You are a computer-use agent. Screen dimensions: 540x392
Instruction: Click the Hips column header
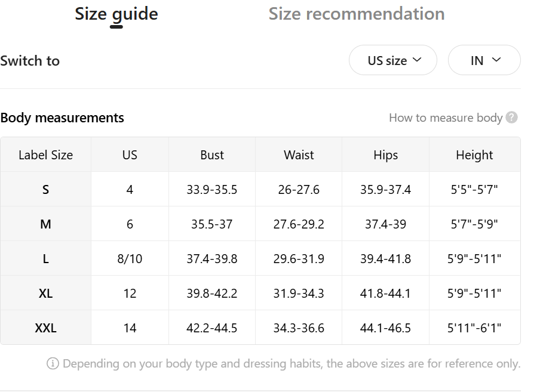coord(385,155)
